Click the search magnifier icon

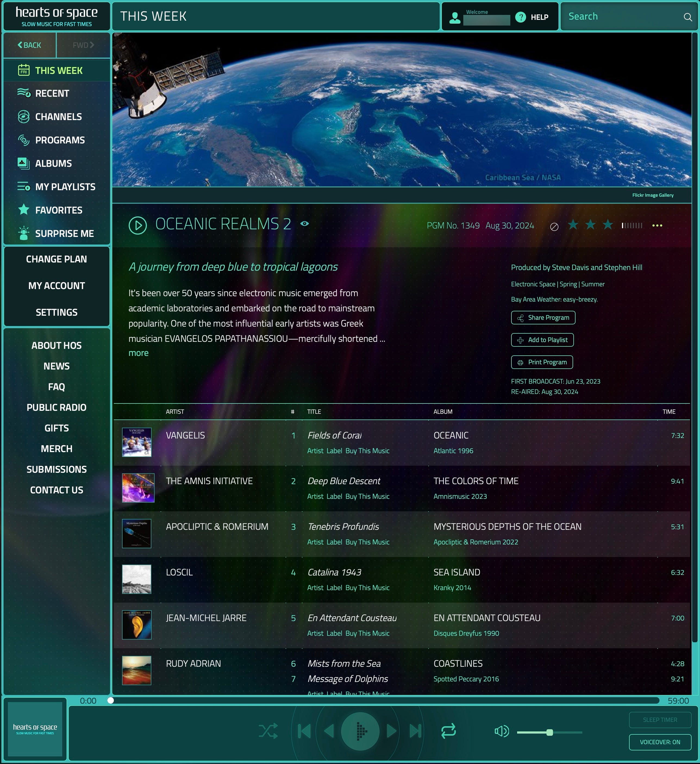point(687,17)
